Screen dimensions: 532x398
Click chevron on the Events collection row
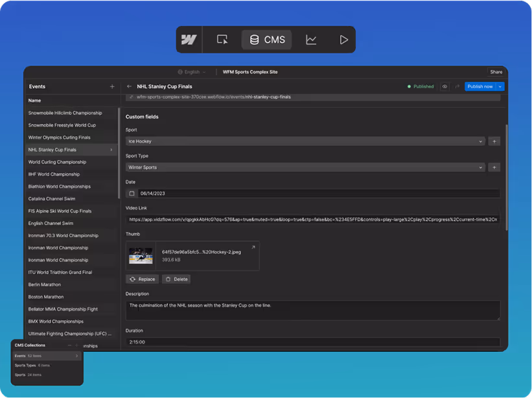(76, 356)
